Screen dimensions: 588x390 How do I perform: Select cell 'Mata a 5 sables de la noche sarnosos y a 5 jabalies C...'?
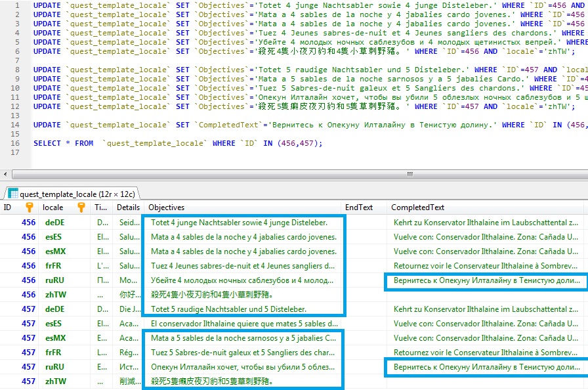click(x=243, y=338)
